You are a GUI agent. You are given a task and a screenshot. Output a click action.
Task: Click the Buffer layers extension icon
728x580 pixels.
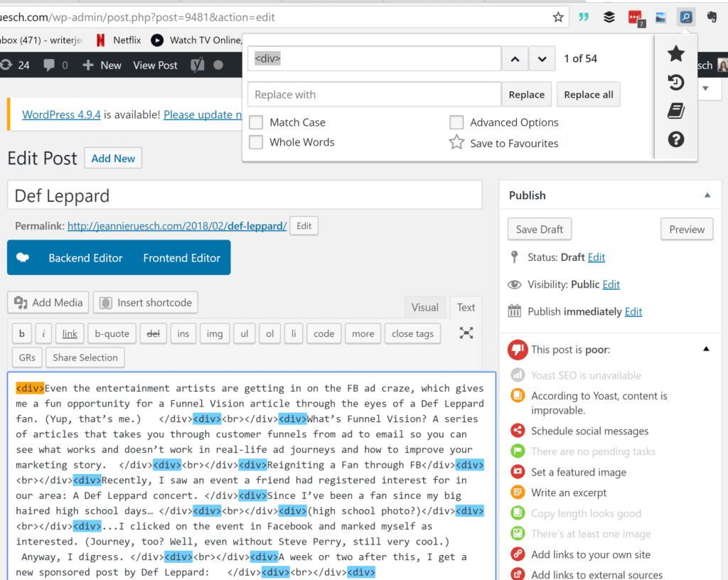(609, 17)
